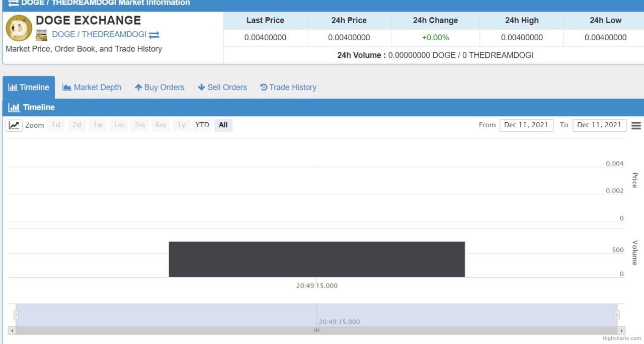Screen dimensions: 644x344
Task: Select the 1m zoom range
Action: [x=119, y=125]
